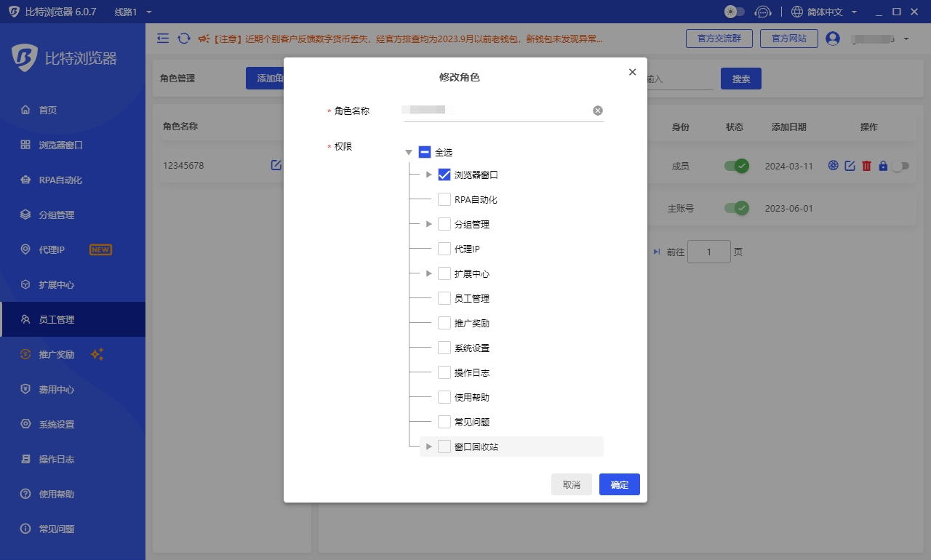The image size is (931, 560).
Task: Click the customer service chat icon
Action: click(x=762, y=12)
